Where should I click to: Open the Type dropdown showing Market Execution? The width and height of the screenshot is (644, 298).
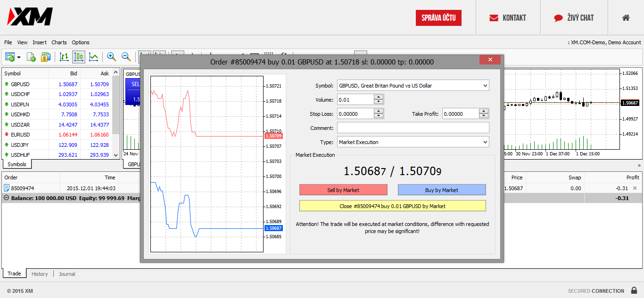click(413, 142)
